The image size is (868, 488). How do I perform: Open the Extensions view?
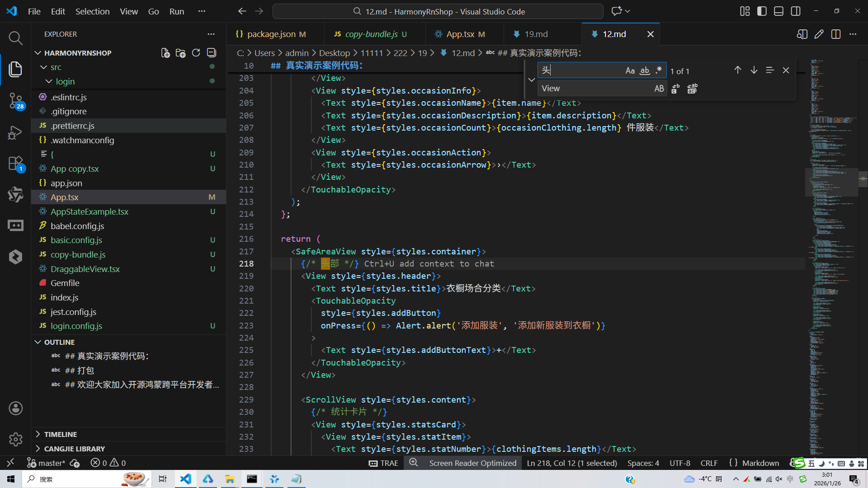[15, 164]
